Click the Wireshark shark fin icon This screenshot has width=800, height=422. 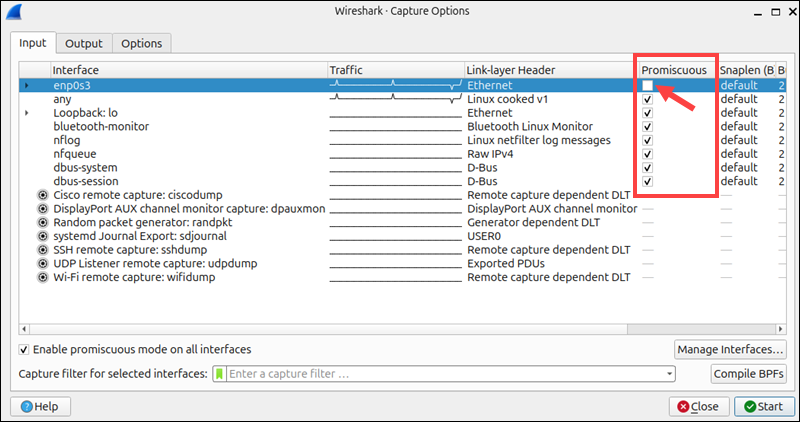14,11
